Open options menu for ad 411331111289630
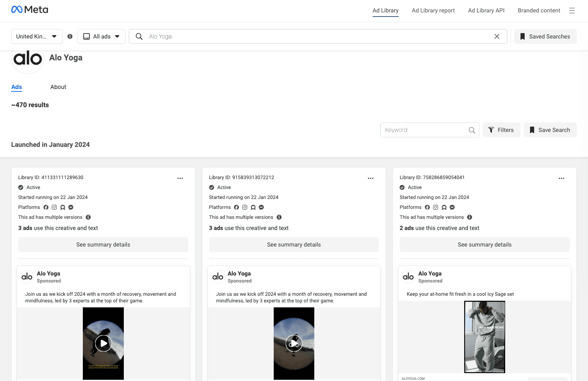Screen dimensions: 588x381 click(180, 178)
